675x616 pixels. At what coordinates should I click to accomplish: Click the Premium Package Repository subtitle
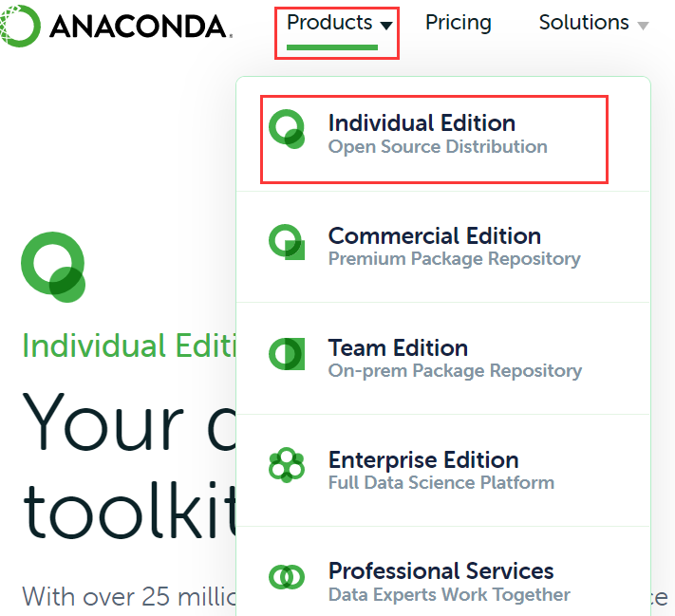tap(454, 259)
